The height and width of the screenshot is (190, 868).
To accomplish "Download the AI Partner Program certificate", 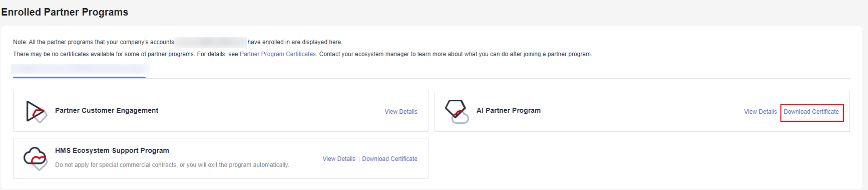I will (x=811, y=112).
